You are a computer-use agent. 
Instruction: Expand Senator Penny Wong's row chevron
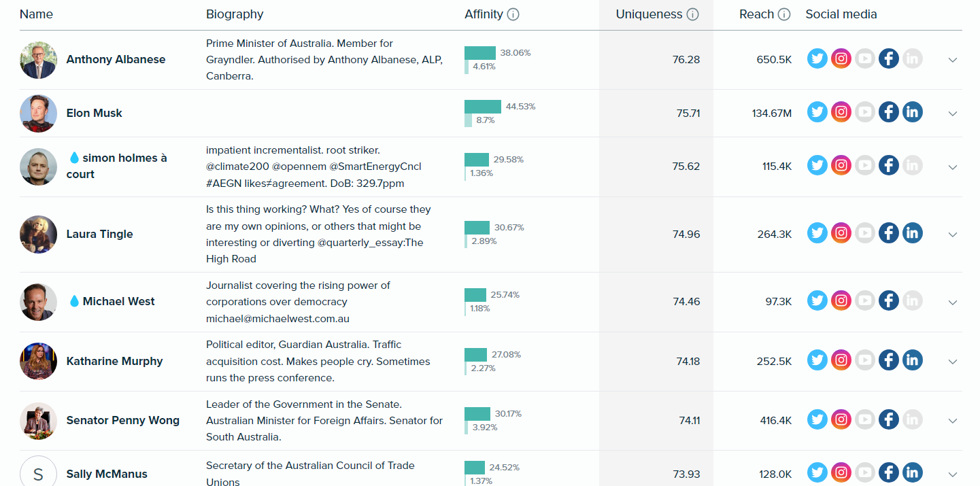[953, 421]
